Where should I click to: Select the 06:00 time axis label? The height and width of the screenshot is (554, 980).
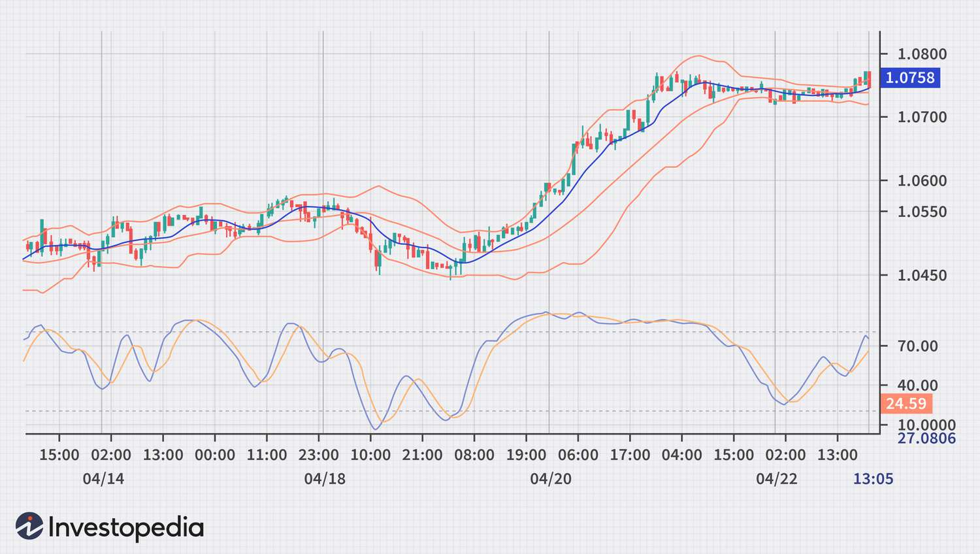578,455
